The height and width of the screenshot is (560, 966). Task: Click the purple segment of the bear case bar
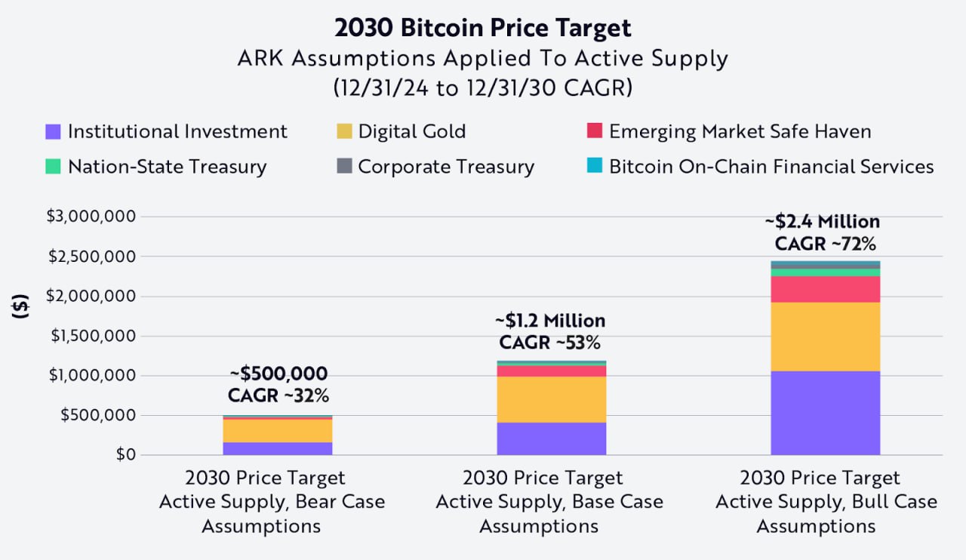tap(278, 448)
